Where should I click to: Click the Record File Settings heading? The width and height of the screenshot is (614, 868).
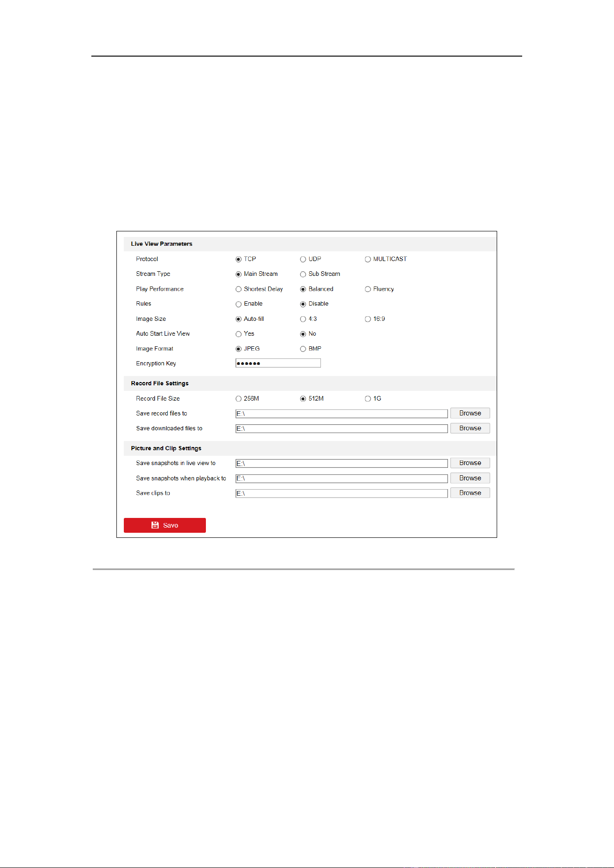click(x=160, y=383)
